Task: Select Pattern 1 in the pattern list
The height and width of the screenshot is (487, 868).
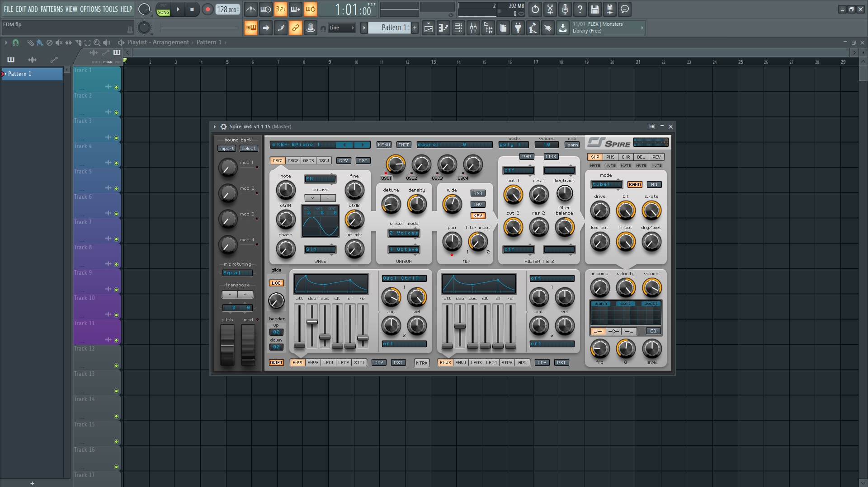Action: (32, 74)
